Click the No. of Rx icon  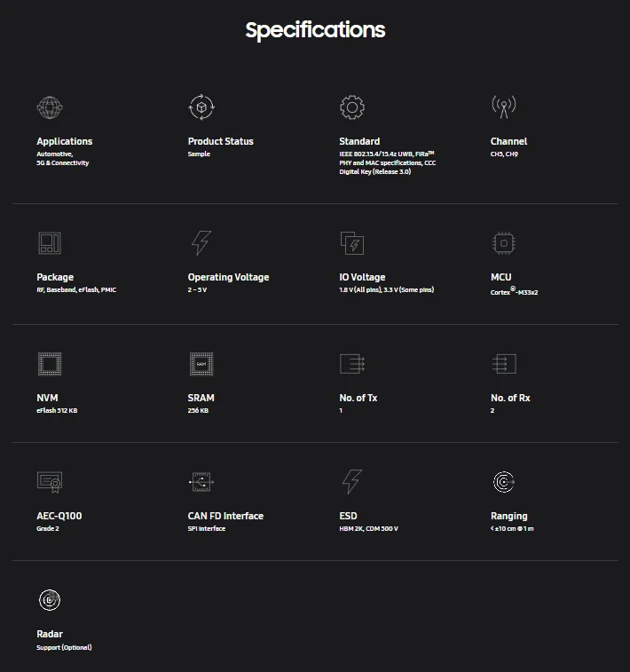click(x=504, y=364)
